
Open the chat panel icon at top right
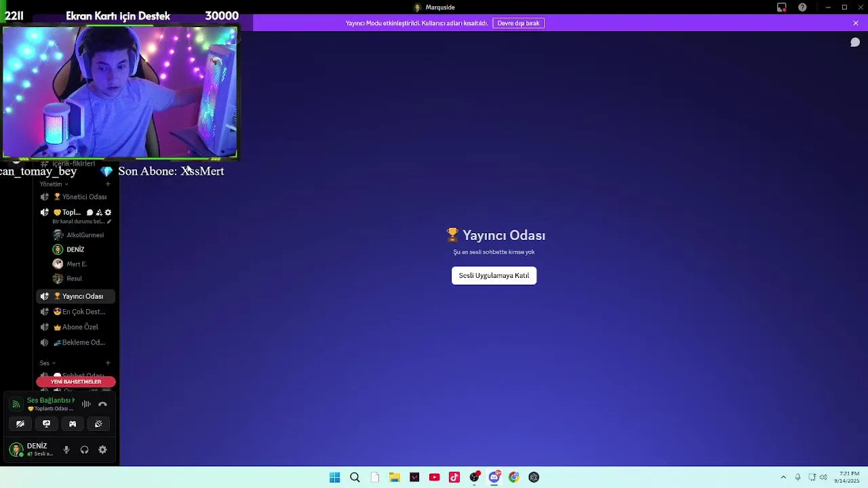(855, 42)
